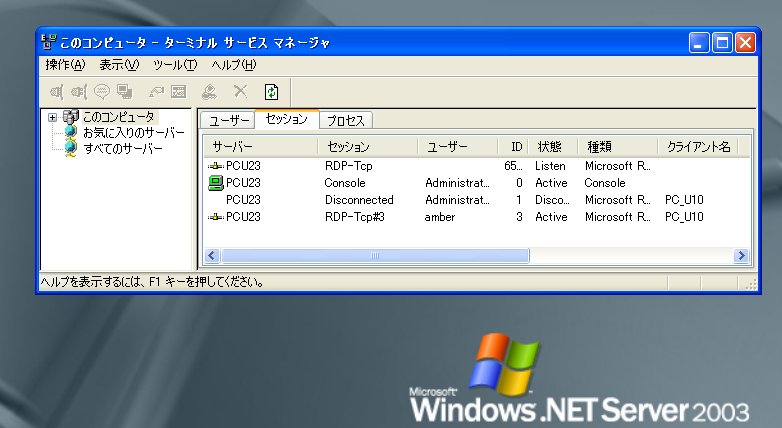Screen dimensions: 782x428
Task: Minimize the Terminal Services Manager window
Action: coord(699,43)
